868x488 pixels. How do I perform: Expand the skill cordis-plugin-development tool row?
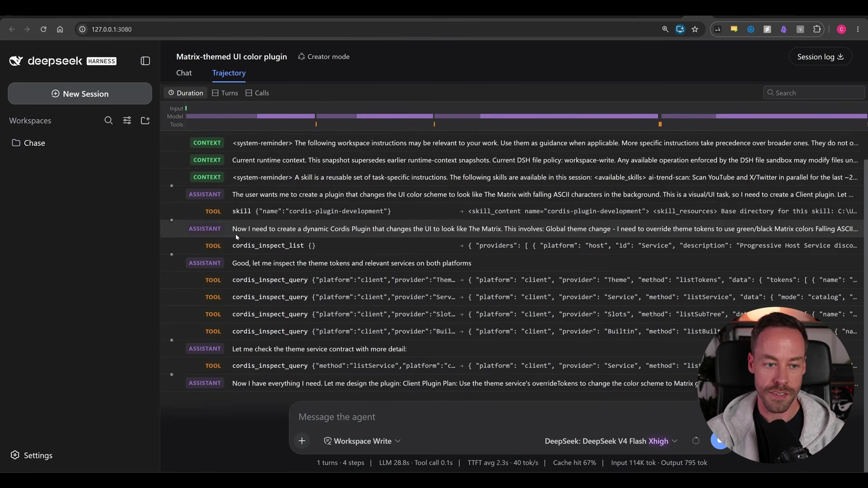click(512, 211)
